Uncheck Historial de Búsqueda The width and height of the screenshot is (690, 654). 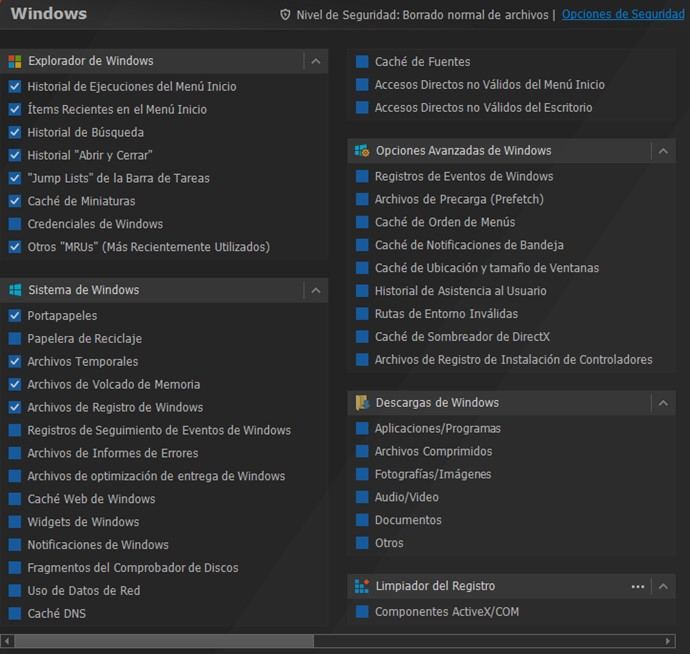[15, 132]
